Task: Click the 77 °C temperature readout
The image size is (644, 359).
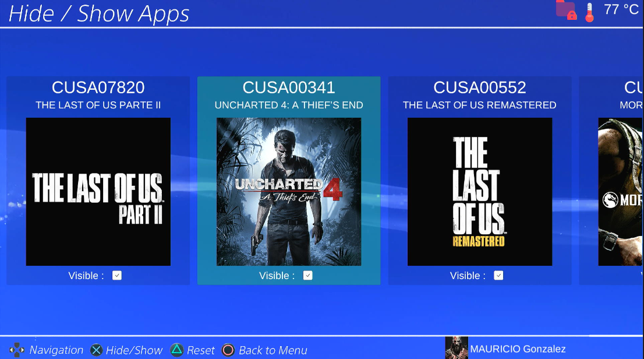Action: point(621,10)
